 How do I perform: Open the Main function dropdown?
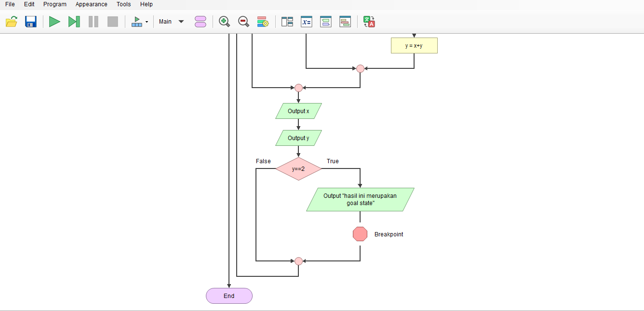[172, 22]
